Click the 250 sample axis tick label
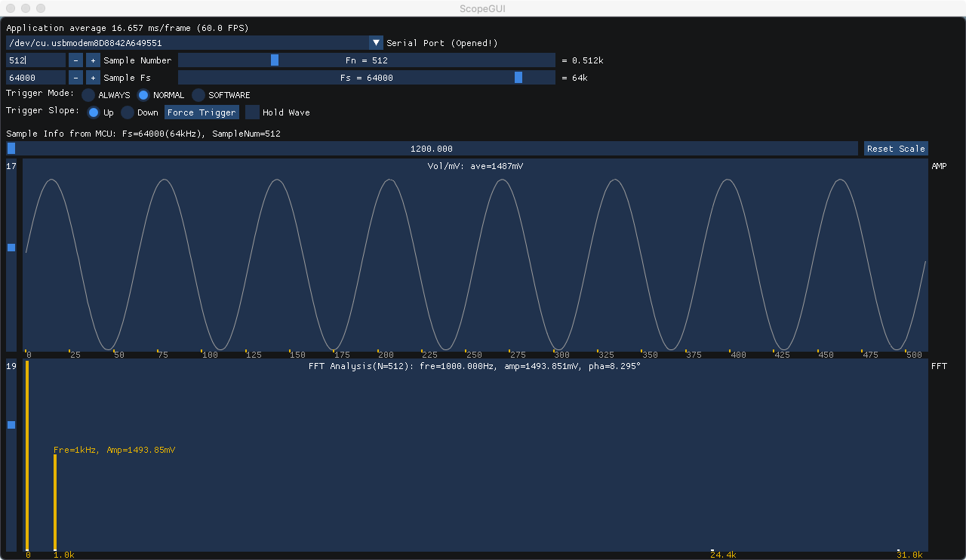The image size is (966, 560). click(474, 355)
